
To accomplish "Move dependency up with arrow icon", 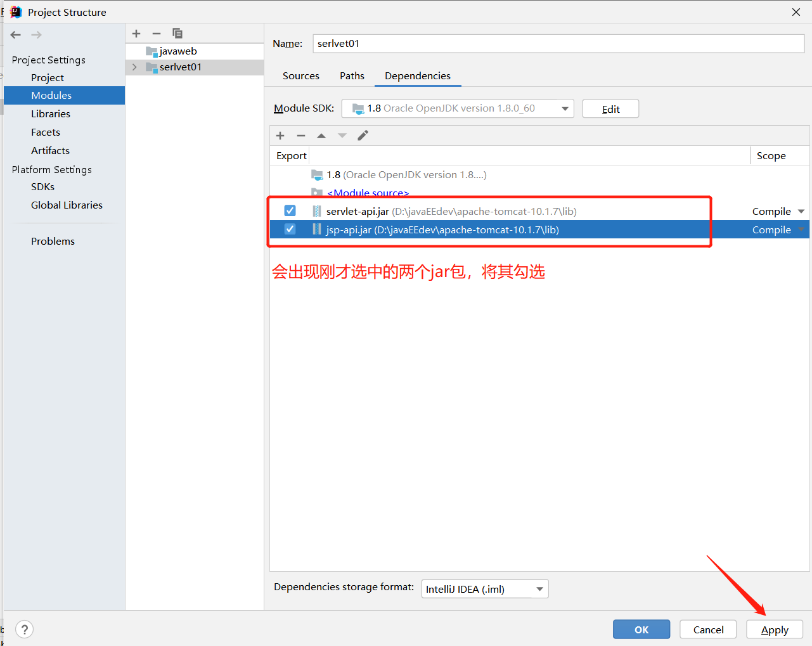I will 321,136.
